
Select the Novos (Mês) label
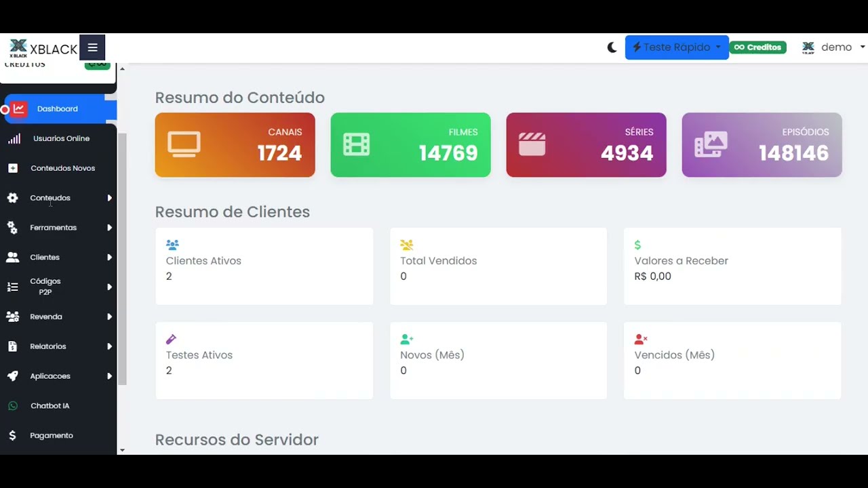432,355
